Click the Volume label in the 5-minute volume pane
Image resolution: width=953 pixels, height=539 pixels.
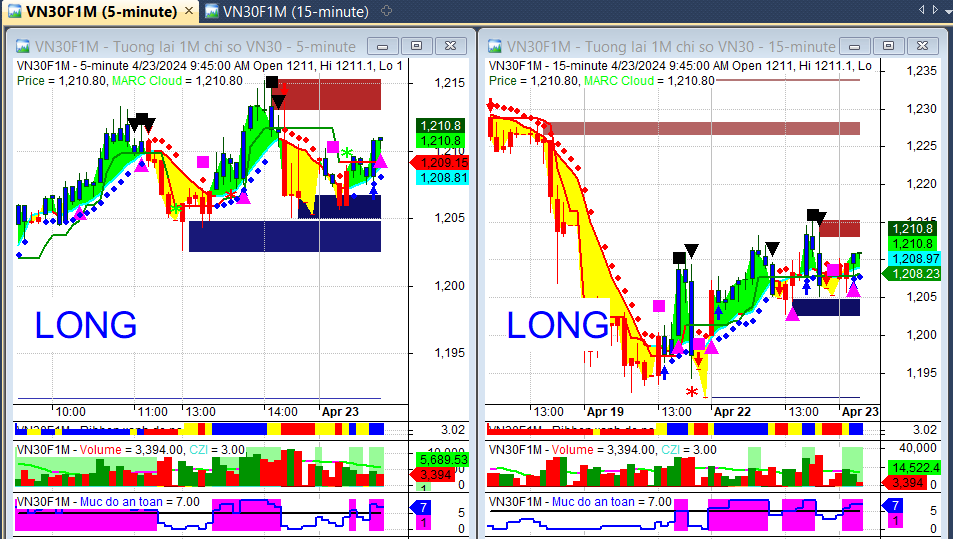point(101,450)
